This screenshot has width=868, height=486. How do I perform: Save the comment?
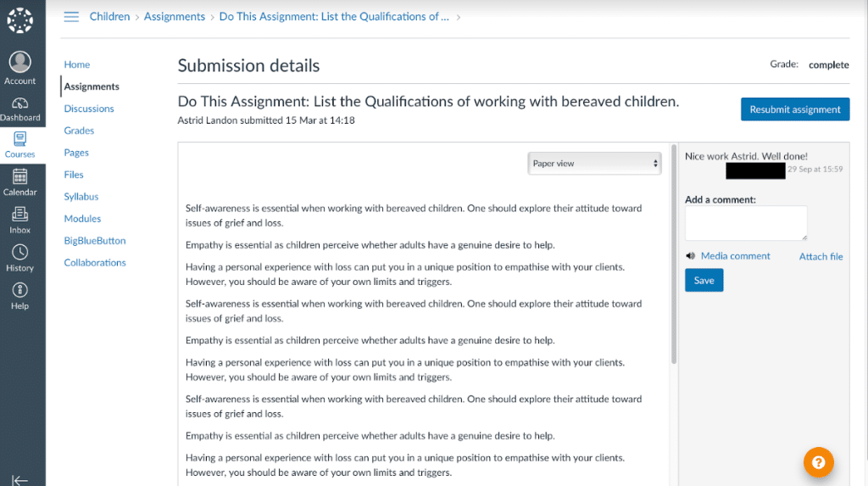(704, 281)
